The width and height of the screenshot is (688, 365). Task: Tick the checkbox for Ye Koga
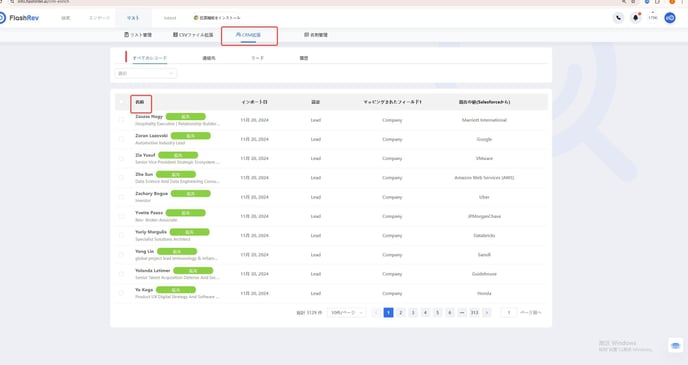(122, 293)
